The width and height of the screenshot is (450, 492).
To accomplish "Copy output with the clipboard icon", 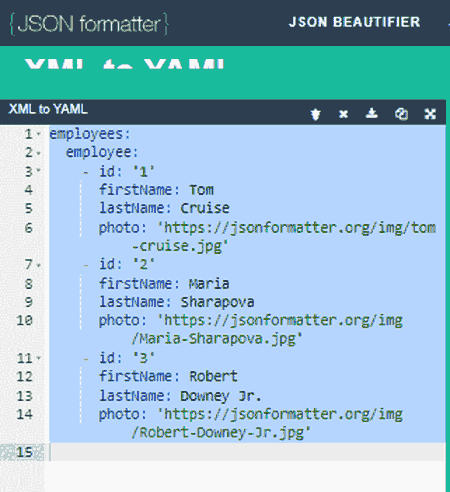I will coord(401,114).
